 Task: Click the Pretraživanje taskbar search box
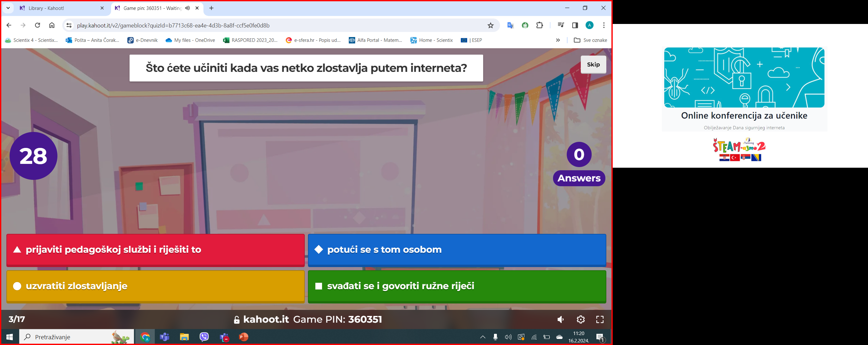tap(77, 337)
